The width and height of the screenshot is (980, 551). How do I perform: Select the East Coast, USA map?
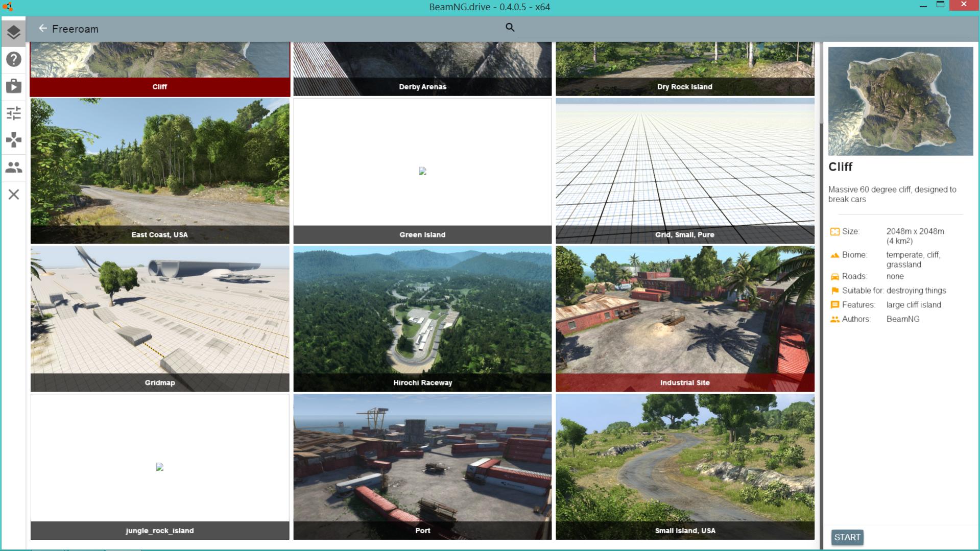(160, 171)
